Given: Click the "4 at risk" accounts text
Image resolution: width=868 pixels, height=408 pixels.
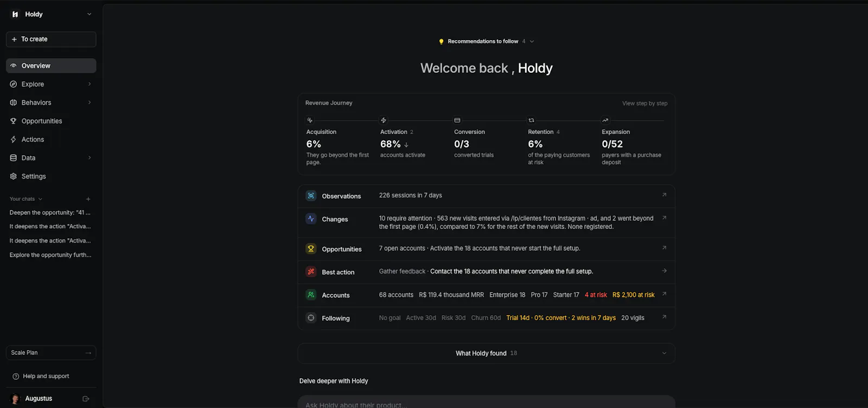Looking at the screenshot, I should (x=596, y=295).
